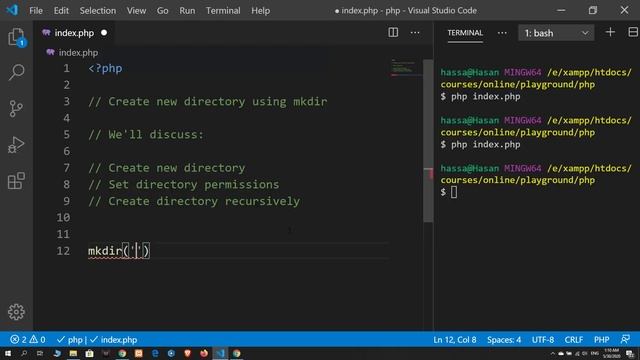Click '// Create new directory using mkdir' comment
Image resolution: width=640 pixels, height=360 pixels.
208,102
